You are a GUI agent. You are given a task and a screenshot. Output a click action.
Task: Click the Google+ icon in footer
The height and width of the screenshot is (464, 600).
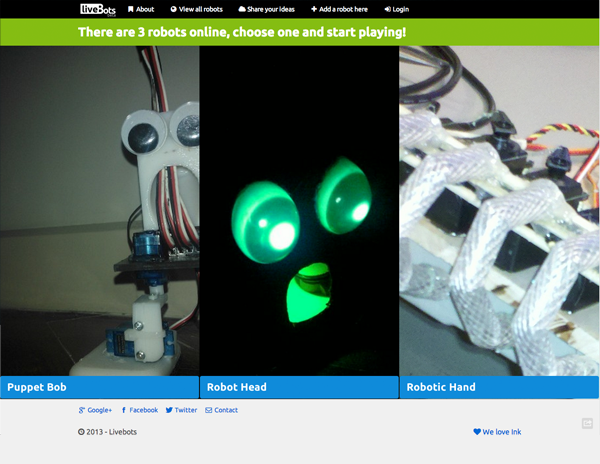[82, 410]
